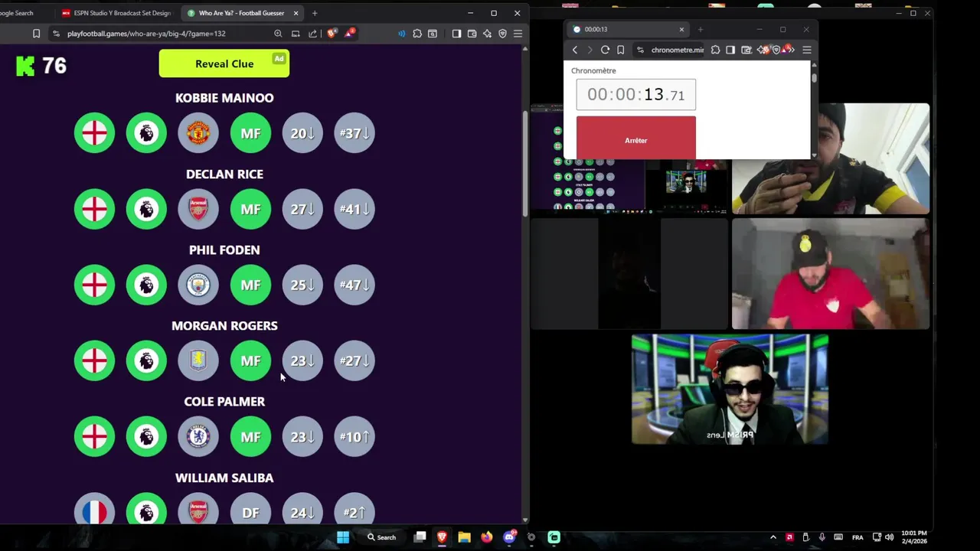Click Kobbie Mainoo's England flag icon
980x551 pixels.
(94, 133)
